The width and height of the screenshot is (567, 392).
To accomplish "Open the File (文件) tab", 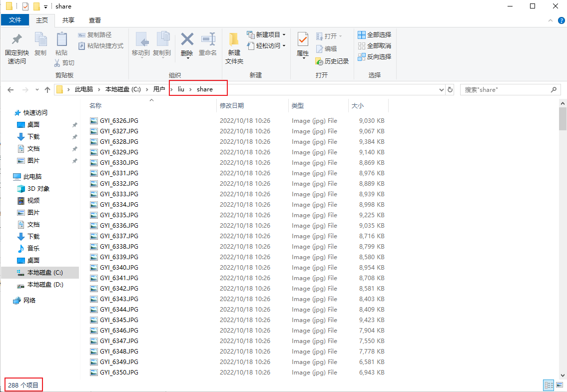I will click(x=15, y=20).
